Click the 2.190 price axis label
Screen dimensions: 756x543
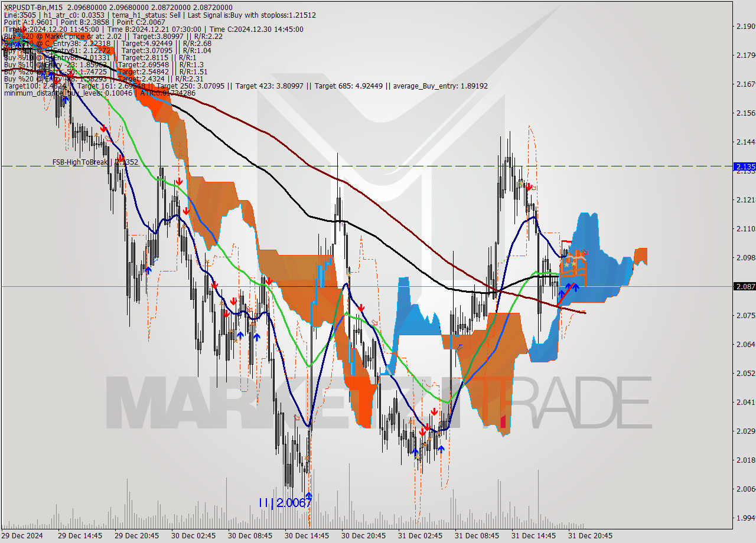(x=745, y=26)
